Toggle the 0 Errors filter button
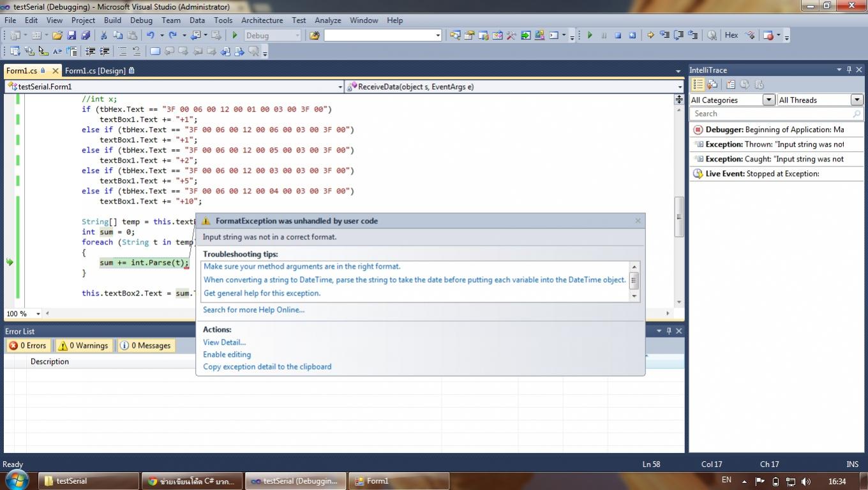The width and height of the screenshot is (868, 490). [x=28, y=346]
